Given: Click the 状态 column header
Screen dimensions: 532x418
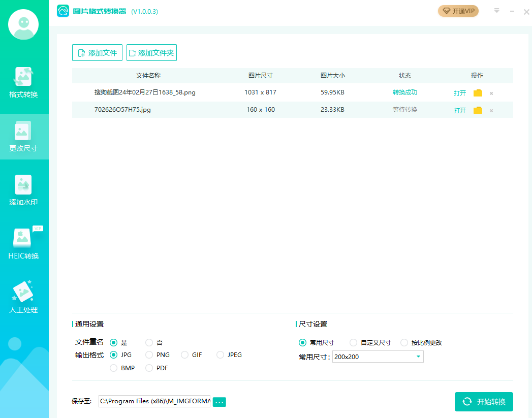Looking at the screenshot, I should pyautogui.click(x=405, y=76).
